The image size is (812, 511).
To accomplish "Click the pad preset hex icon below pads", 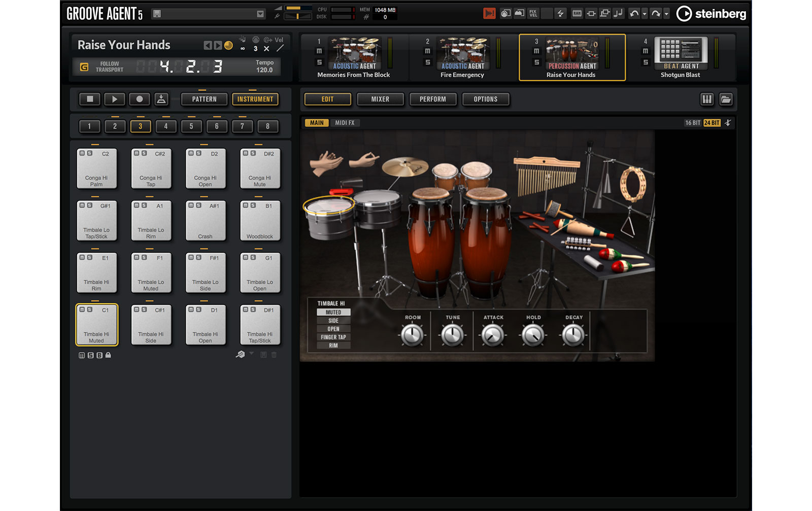I will [x=240, y=355].
